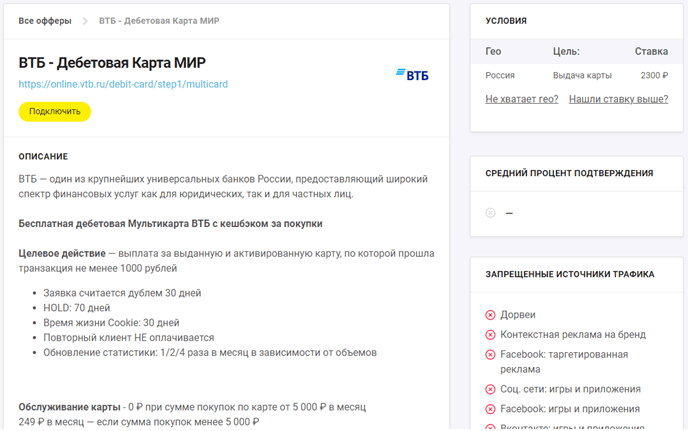Click the 'Цель:' column header

click(566, 51)
